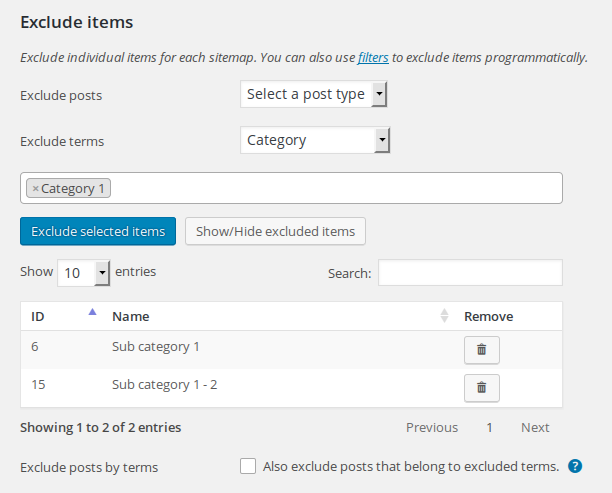Screen dimensions: 612x493
Task: Expand the Category terms dropdown
Action: pos(315,140)
